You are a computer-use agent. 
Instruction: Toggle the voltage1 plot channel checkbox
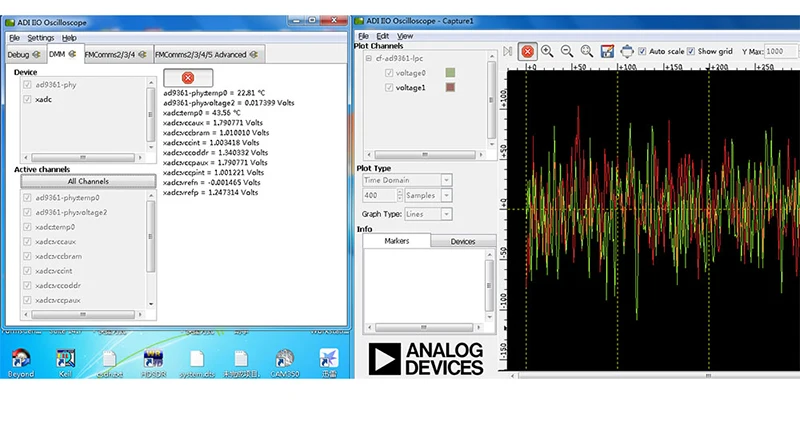point(389,88)
